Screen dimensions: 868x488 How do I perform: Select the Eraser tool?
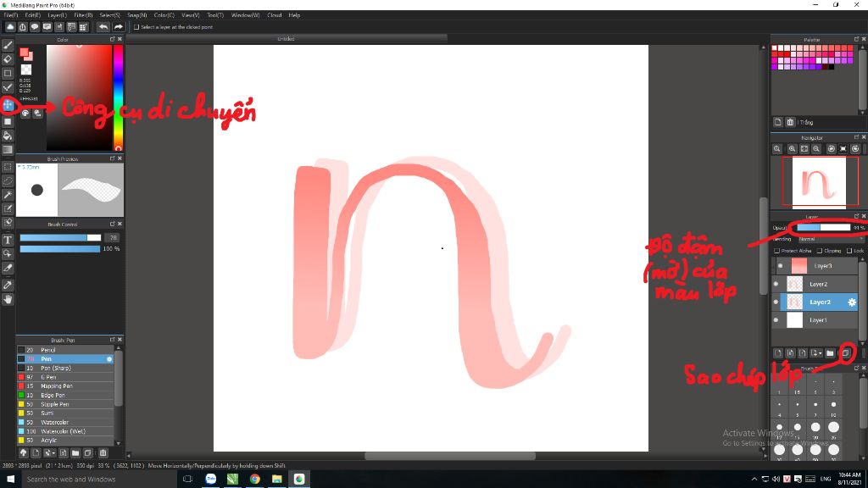click(7, 58)
